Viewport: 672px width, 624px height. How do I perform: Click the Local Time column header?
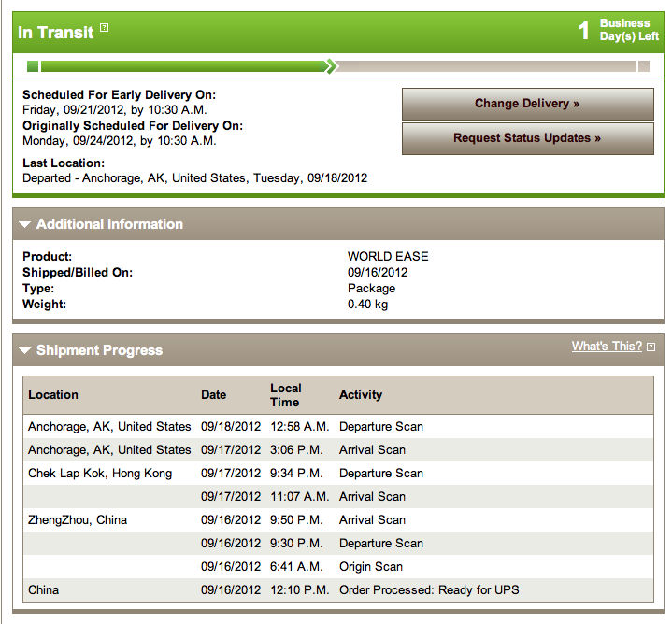(285, 395)
